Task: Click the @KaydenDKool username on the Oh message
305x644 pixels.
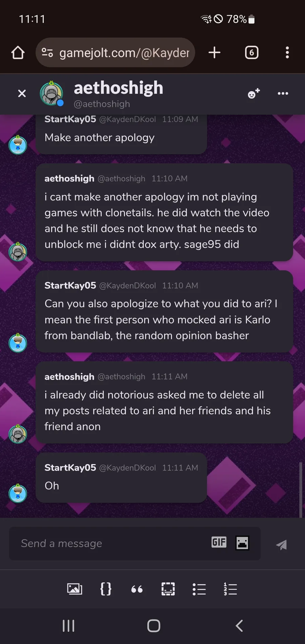Action: 127,468
